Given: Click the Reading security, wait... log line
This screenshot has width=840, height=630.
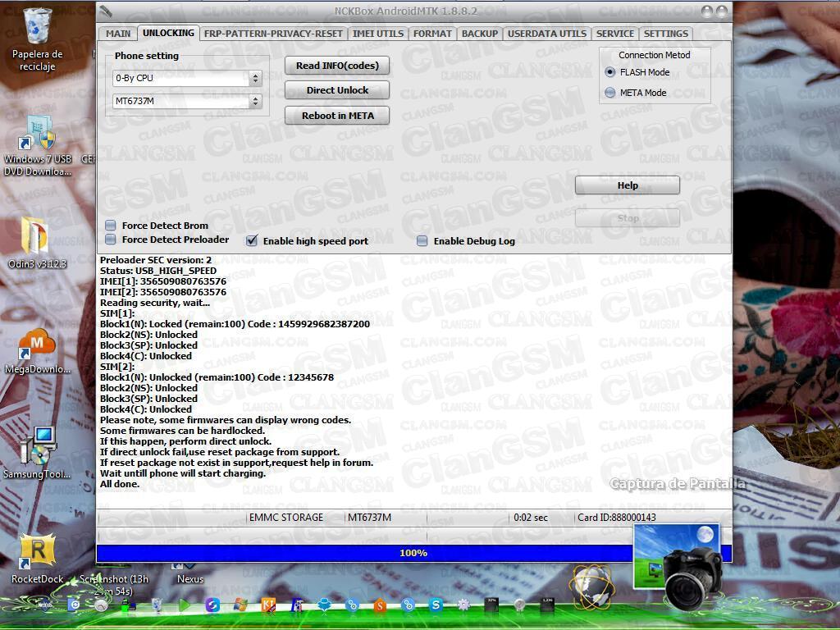Looking at the screenshot, I should click(x=155, y=303).
